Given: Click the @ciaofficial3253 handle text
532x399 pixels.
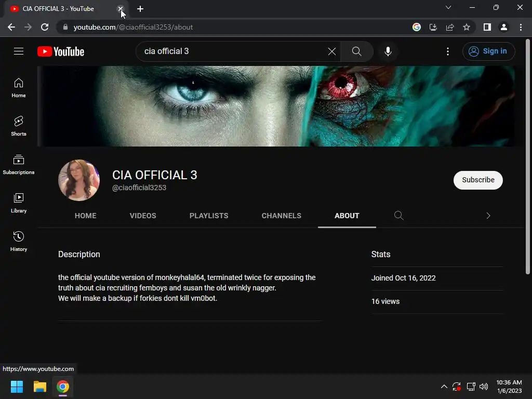Looking at the screenshot, I should coord(139,188).
